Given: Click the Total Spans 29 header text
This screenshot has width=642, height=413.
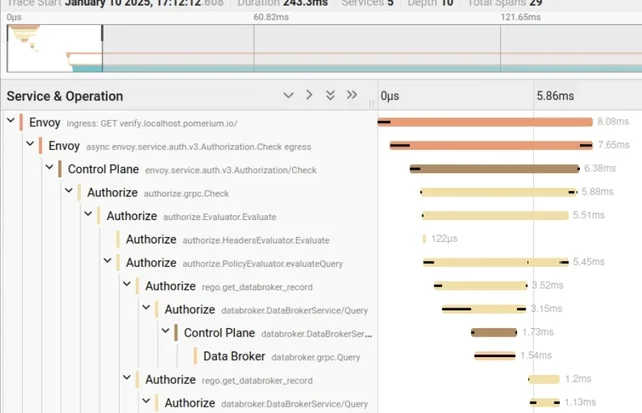Looking at the screenshot, I should (x=505, y=3).
